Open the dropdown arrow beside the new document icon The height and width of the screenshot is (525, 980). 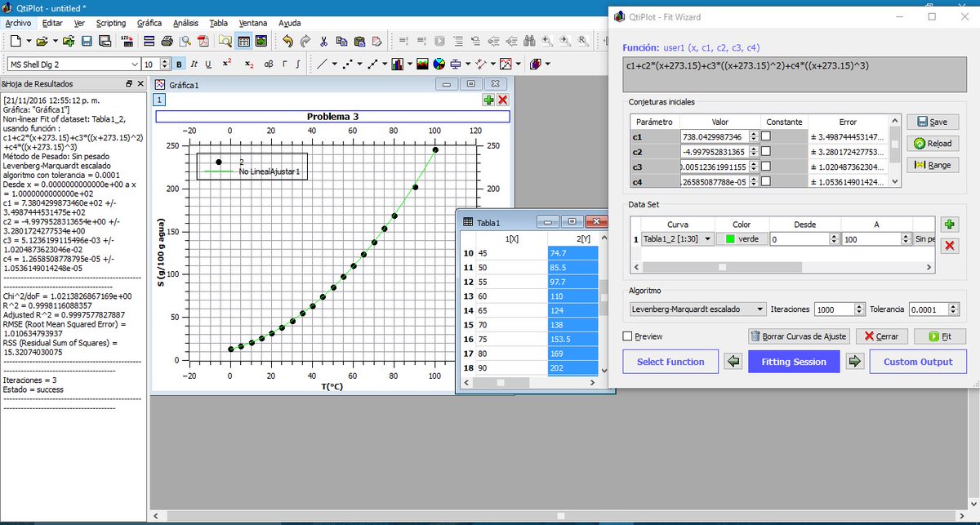pos(29,41)
